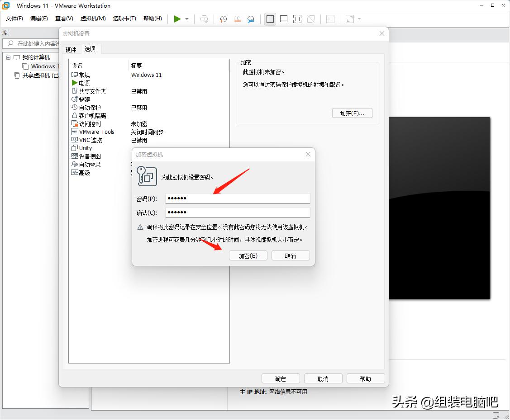Select VMware Tools in the settings list
Image resolution: width=510 pixels, height=420 pixels.
click(93, 132)
